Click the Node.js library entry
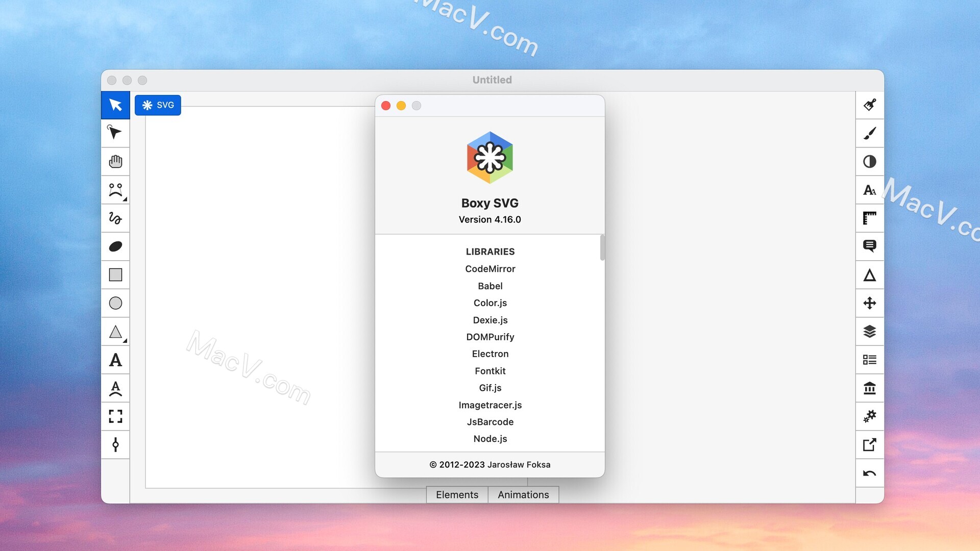 490,439
